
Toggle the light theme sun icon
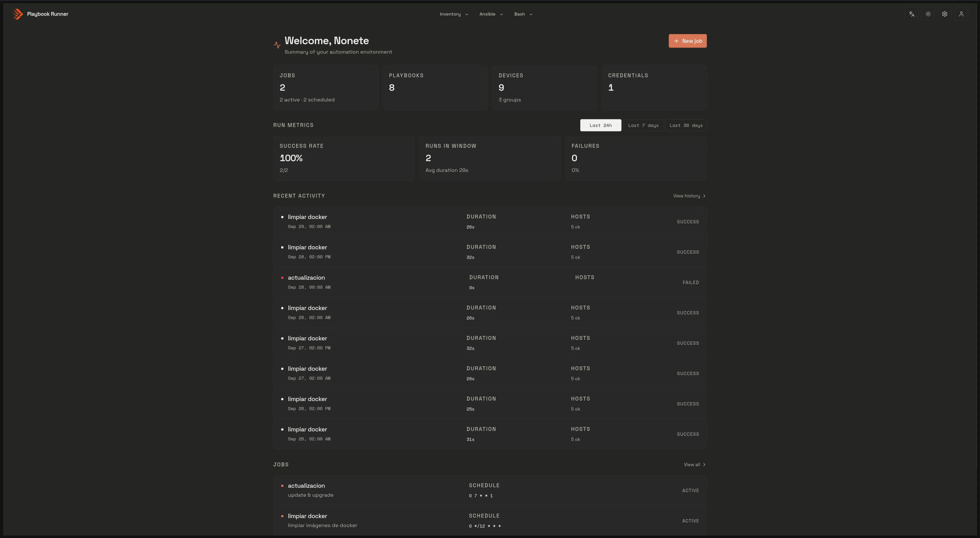coord(928,14)
